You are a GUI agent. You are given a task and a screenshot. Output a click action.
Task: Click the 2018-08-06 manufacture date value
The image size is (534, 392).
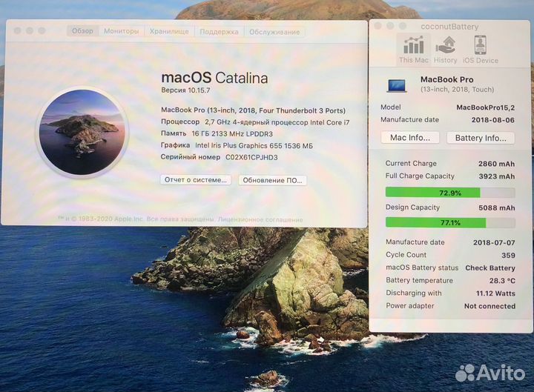(492, 120)
